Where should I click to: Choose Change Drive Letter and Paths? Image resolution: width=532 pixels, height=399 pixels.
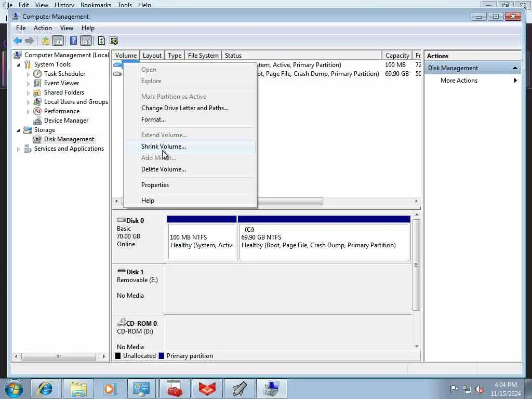click(x=190, y=108)
